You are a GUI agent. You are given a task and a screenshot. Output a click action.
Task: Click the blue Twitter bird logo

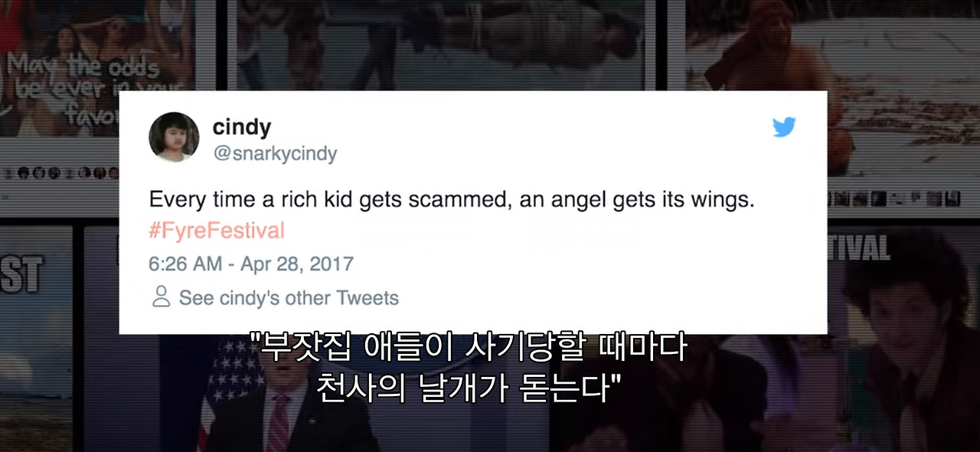pyautogui.click(x=784, y=127)
